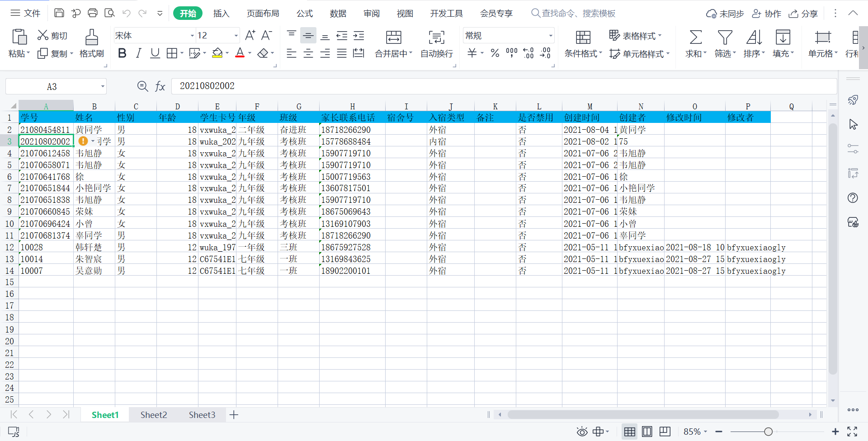This screenshot has height=441, width=868.
Task: Add a new sheet with the plus button
Action: point(234,415)
